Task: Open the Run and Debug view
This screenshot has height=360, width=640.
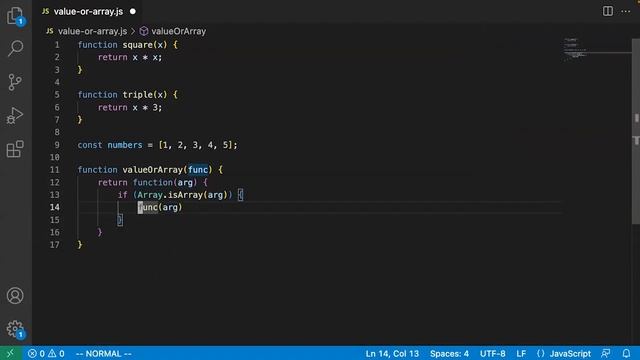Action: pyautogui.click(x=15, y=116)
